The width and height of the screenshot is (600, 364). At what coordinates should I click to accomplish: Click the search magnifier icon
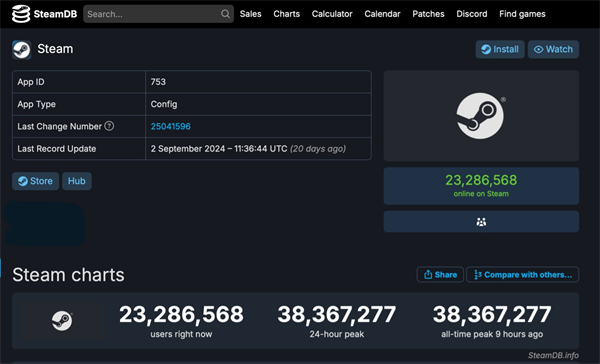click(x=225, y=14)
